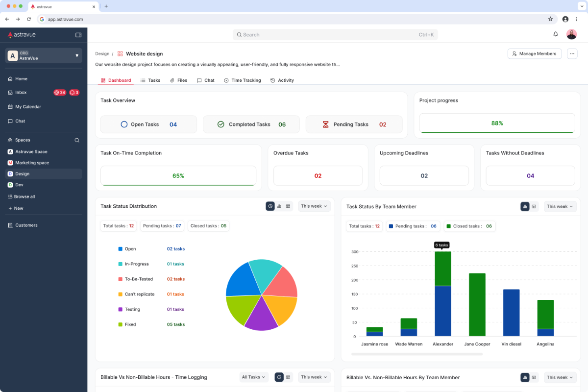This screenshot has height=392, width=588.
Task: Collapse the sidebar using the panel icon
Action: pos(78,35)
